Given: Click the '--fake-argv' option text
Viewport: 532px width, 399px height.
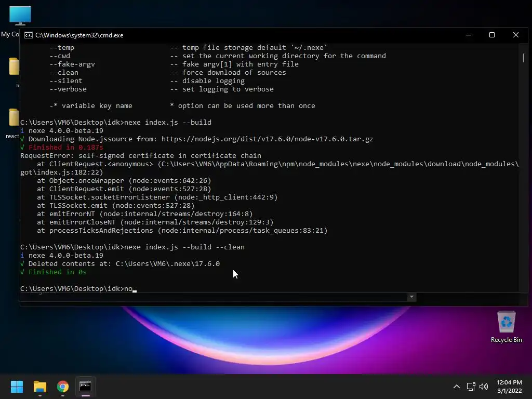Looking at the screenshot, I should click(x=72, y=64).
